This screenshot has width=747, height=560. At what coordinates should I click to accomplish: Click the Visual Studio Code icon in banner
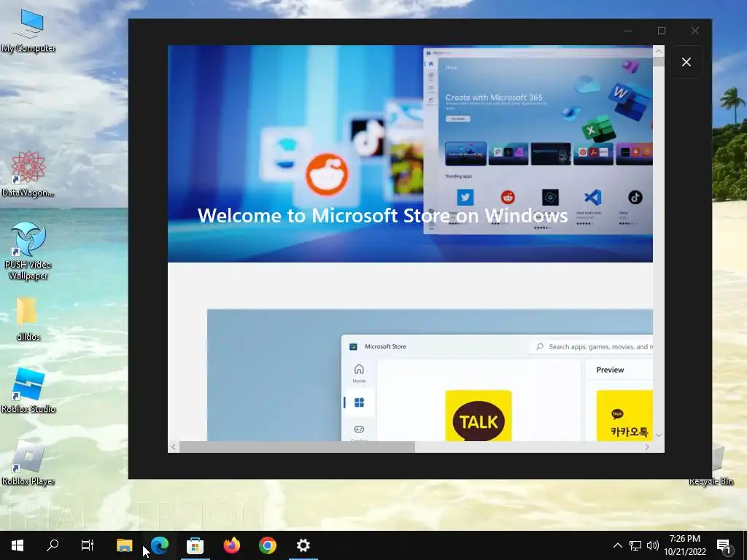[x=592, y=197]
